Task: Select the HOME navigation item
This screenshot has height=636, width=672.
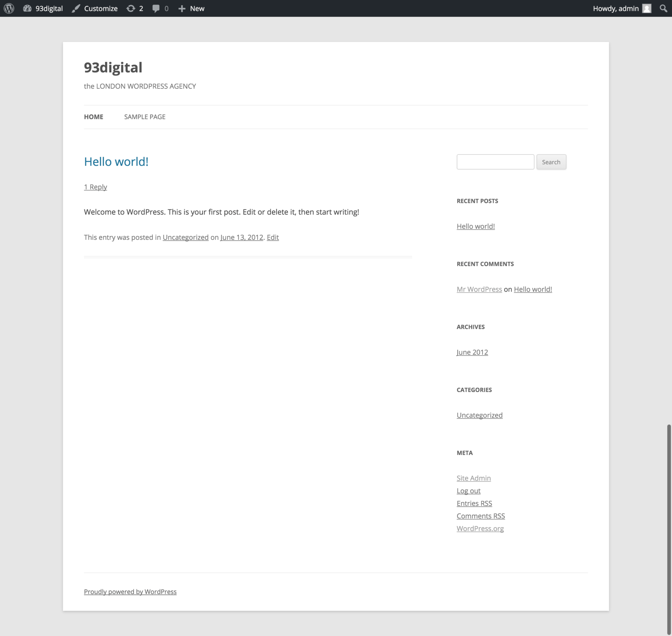Action: pos(94,117)
